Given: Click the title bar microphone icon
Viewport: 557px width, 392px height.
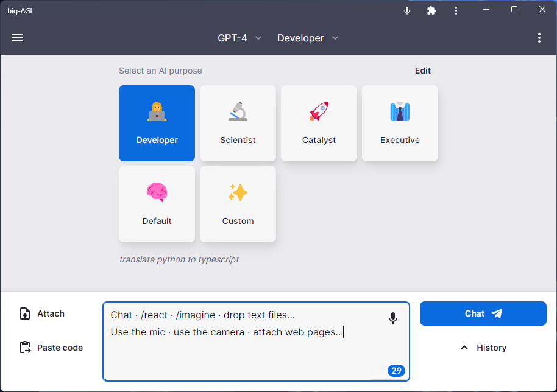Looking at the screenshot, I should point(407,10).
